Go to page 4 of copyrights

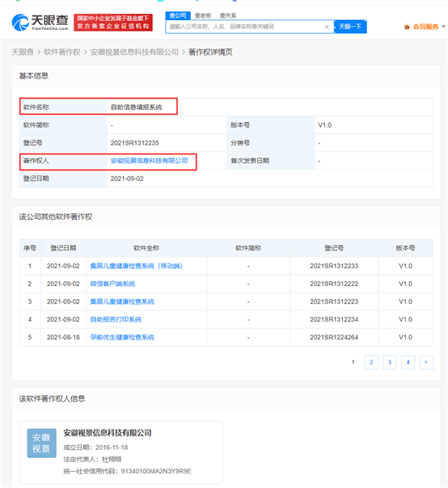[x=408, y=362]
